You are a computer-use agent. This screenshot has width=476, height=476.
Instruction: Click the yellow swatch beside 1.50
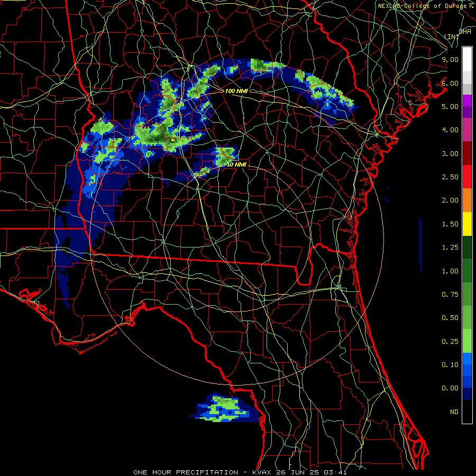(x=467, y=224)
